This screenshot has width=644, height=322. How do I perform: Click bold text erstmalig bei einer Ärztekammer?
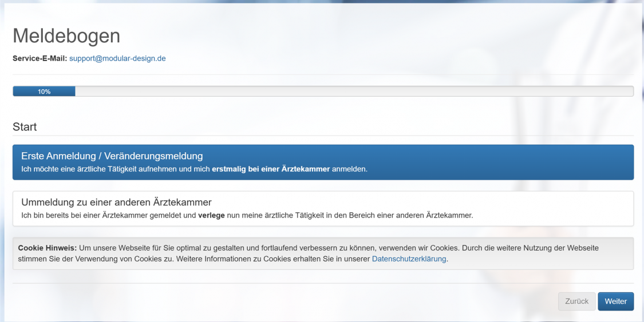[271, 169]
